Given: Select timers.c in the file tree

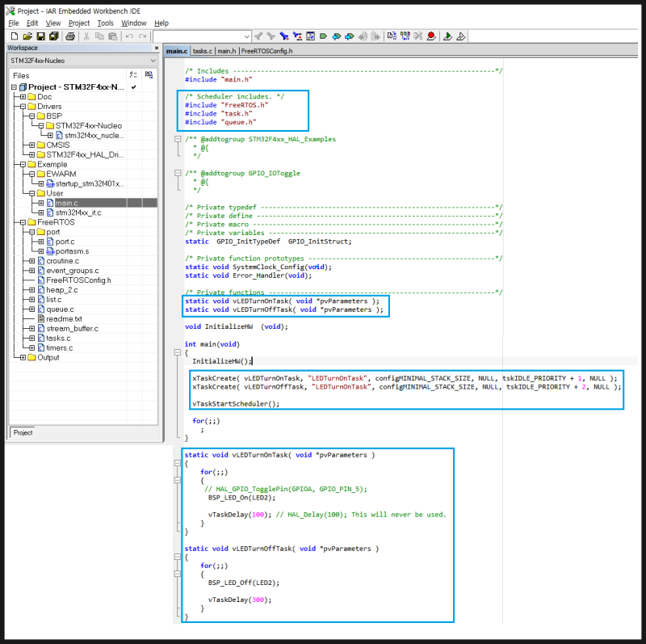Looking at the screenshot, I should 59,348.
